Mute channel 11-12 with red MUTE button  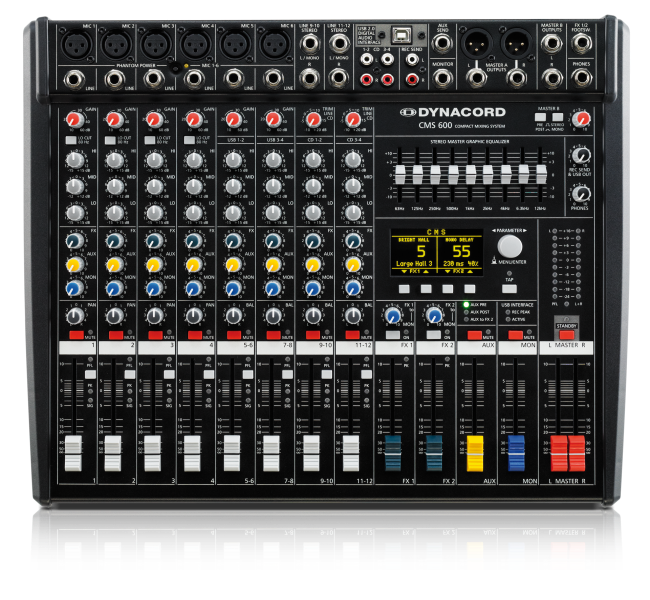coord(353,335)
